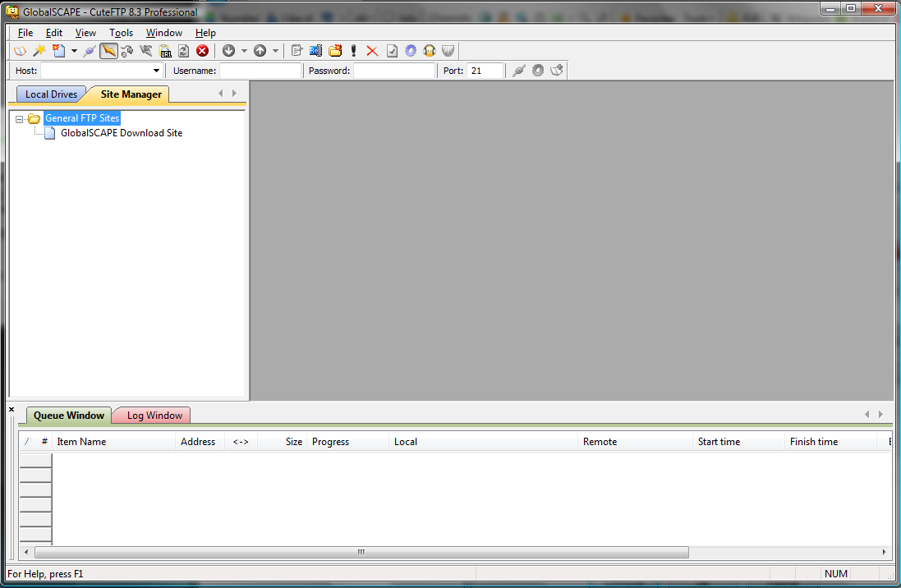901x588 pixels.
Task: Click the New document toolbar icon
Action: pos(58,51)
